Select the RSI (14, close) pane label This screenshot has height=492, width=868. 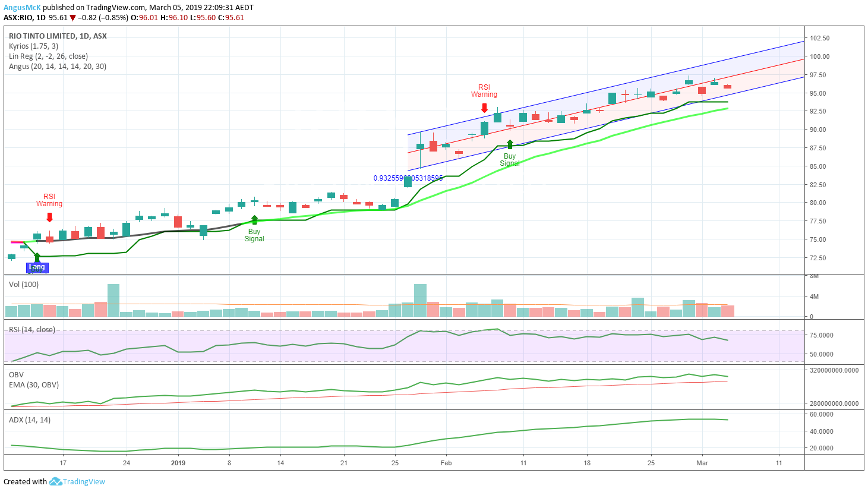(32, 330)
